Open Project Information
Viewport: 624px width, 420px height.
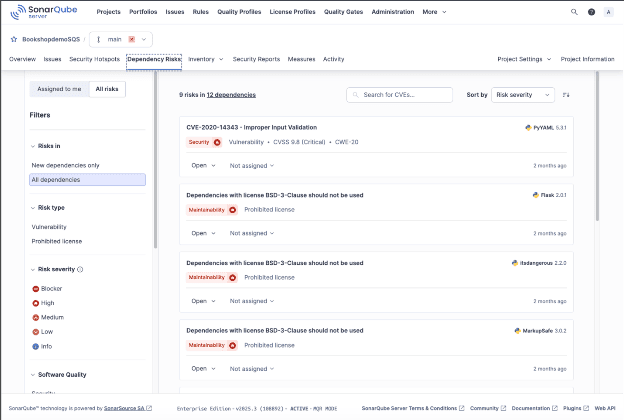tap(587, 59)
